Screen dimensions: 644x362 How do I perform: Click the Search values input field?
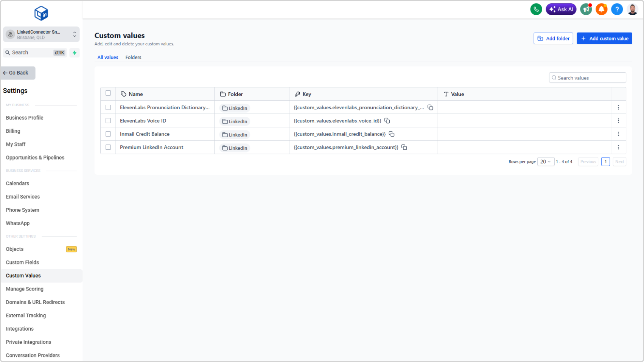[587, 78]
